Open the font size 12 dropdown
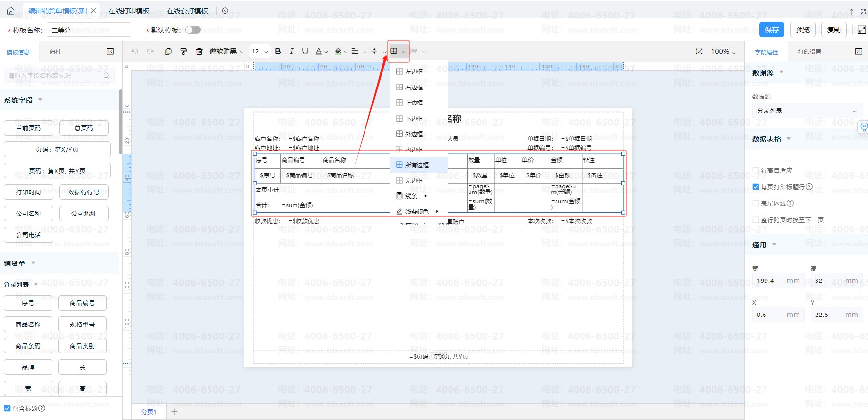 (x=260, y=52)
